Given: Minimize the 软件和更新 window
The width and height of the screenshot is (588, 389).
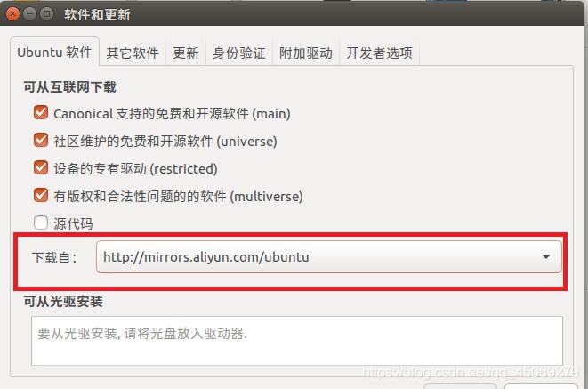Looking at the screenshot, I should tap(29, 14).
